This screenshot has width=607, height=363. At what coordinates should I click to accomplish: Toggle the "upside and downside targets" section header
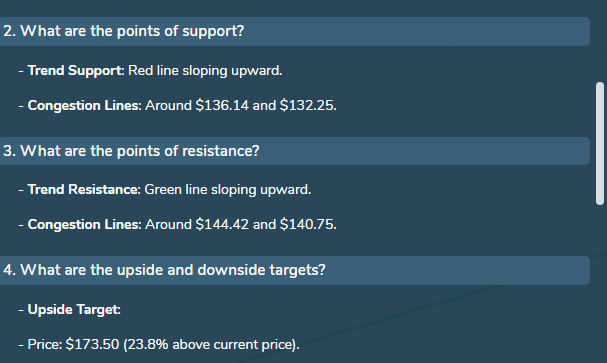coord(295,270)
